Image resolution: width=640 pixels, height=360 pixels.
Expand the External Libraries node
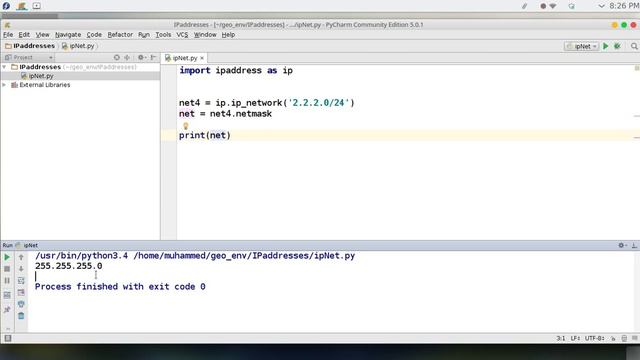(4, 85)
